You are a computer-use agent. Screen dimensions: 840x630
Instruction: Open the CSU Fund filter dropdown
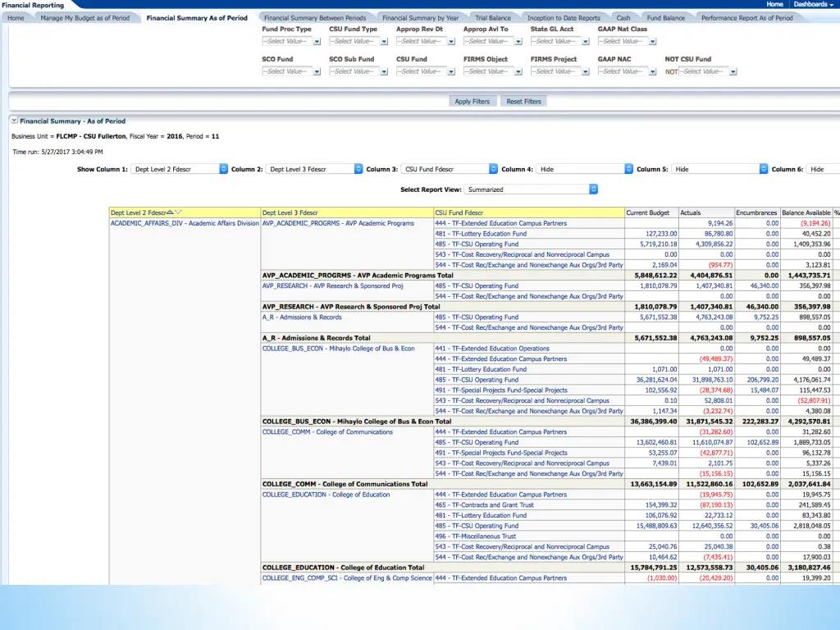click(x=451, y=72)
